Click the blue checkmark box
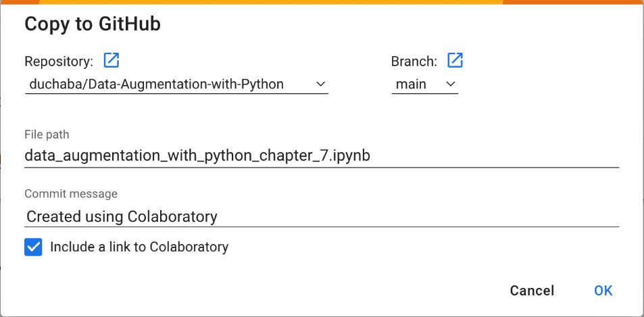 pyautogui.click(x=33, y=247)
